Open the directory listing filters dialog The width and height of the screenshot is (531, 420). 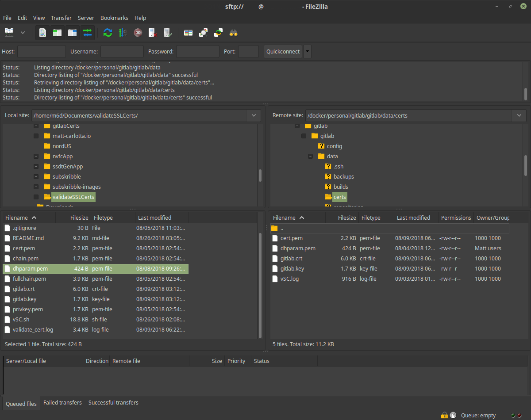coord(188,32)
